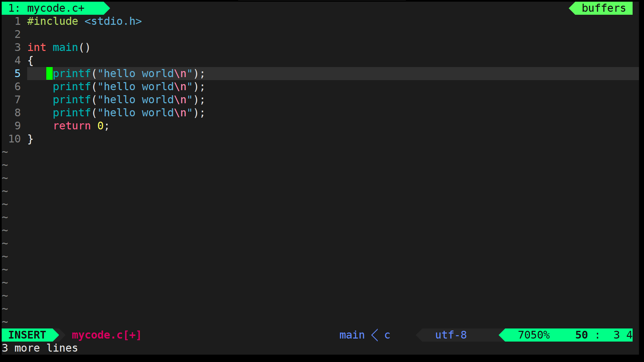
Task: Click line number 2 in the gutter
Action: tap(17, 34)
